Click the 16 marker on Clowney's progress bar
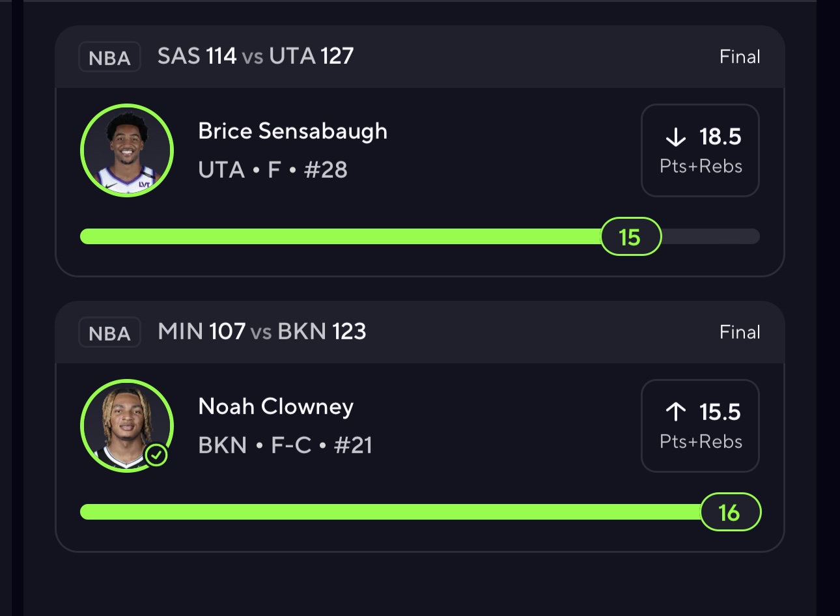This screenshot has height=616, width=840. coord(730,512)
